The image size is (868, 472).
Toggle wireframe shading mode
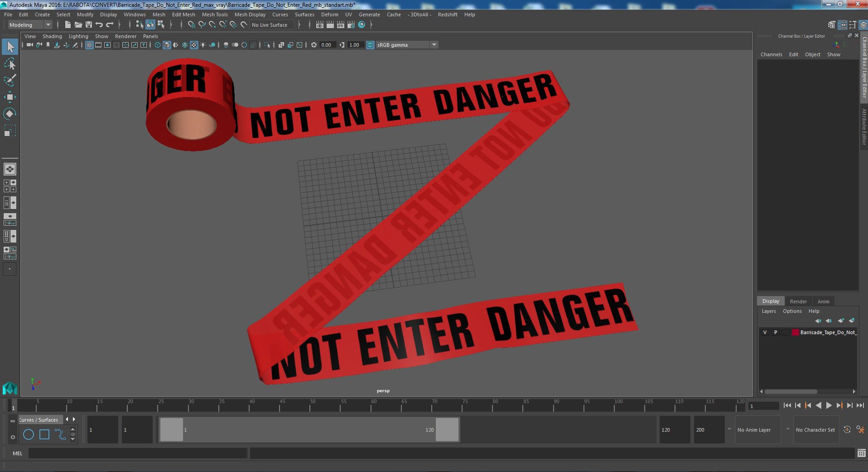(x=157, y=45)
